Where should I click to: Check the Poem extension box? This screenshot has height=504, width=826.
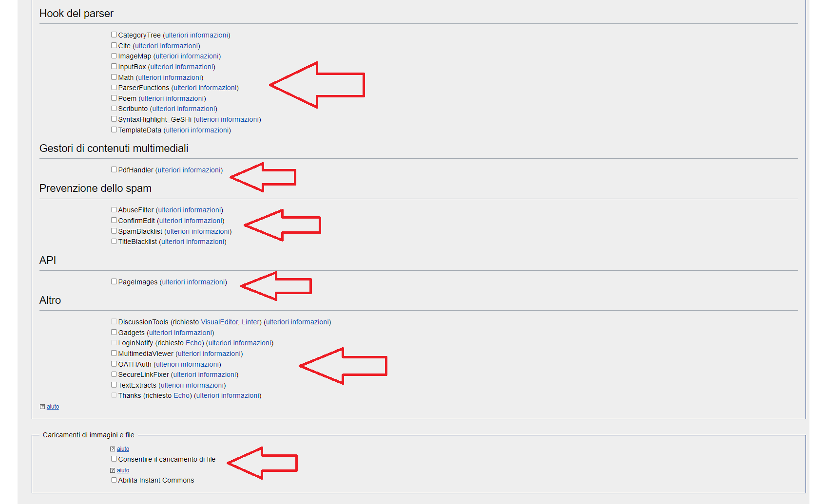[x=114, y=98]
